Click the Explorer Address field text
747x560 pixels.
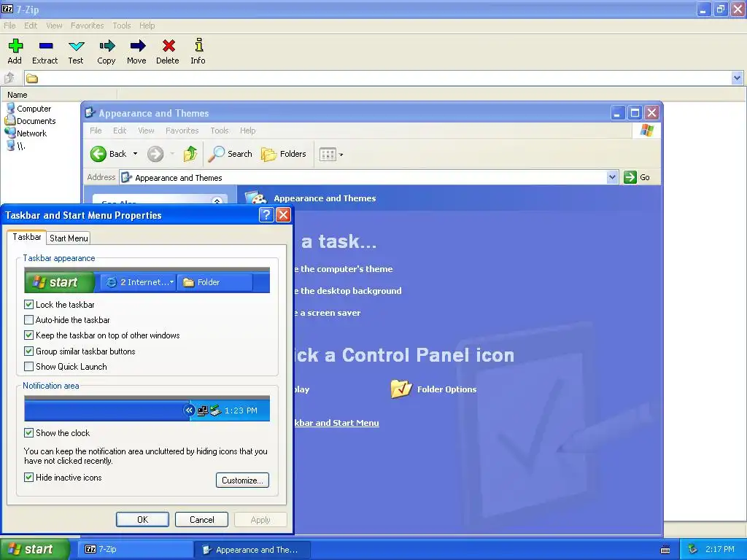[x=179, y=178]
